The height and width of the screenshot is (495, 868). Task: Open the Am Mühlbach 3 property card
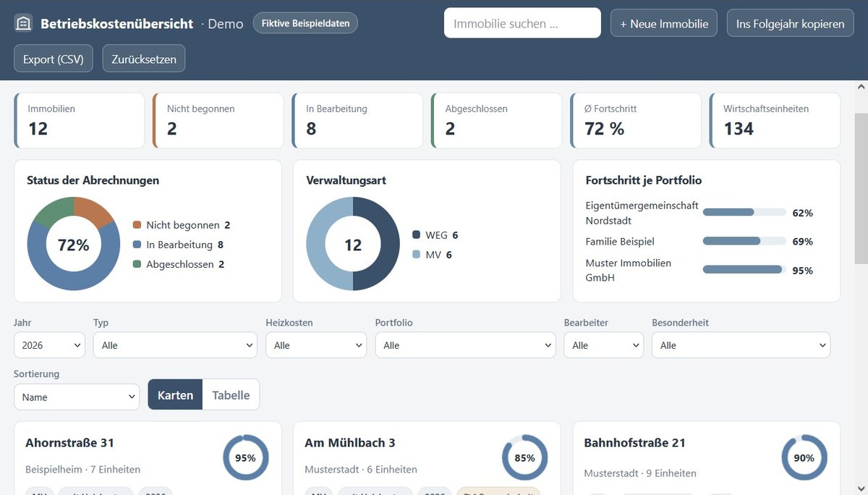(x=427, y=459)
